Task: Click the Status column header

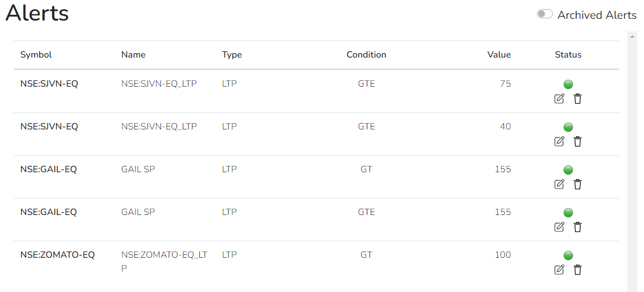Action: 568,55
